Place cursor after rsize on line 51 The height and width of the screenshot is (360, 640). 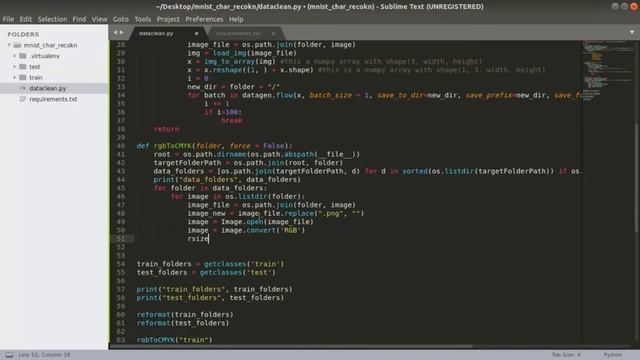(209, 239)
